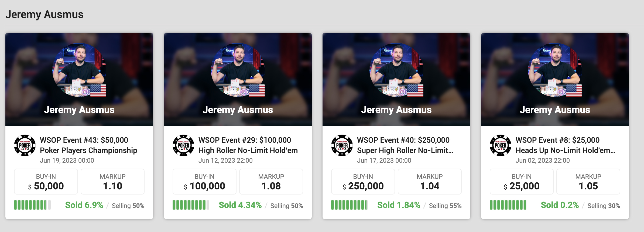Click the avatar photo on Event #8 card
This screenshot has height=232, width=644.
[x=555, y=70]
